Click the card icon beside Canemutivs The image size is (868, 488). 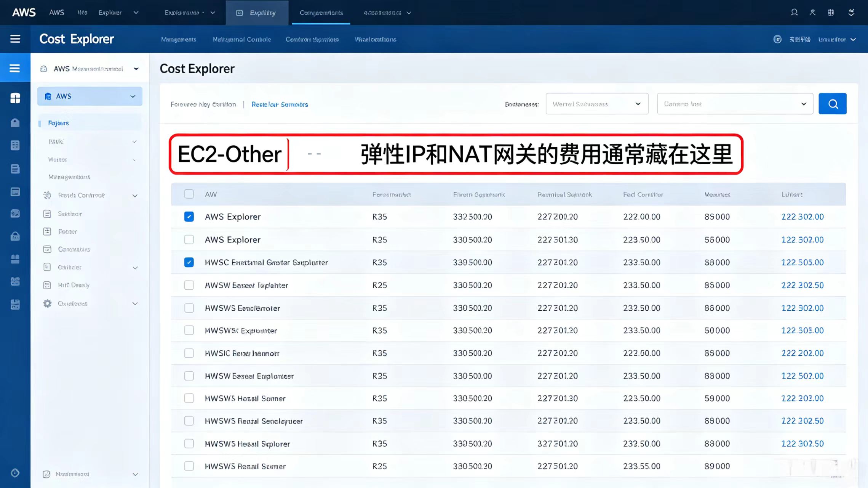(47, 249)
